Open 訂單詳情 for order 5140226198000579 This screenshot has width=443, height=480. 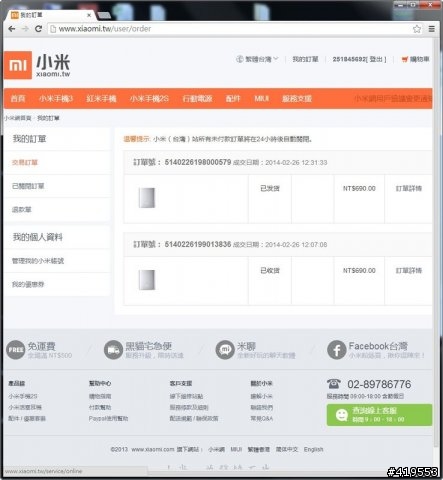[409, 189]
